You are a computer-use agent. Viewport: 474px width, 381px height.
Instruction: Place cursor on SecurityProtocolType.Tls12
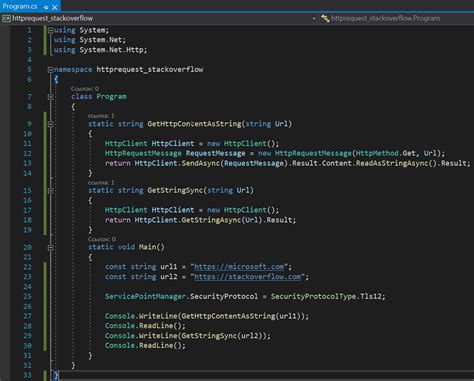[x=326, y=296]
